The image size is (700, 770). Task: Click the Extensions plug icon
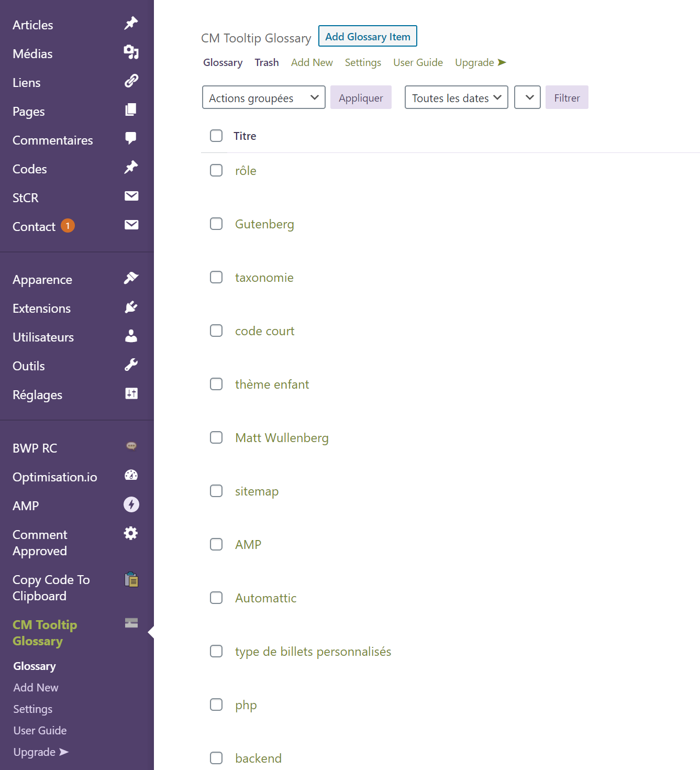[x=131, y=306]
